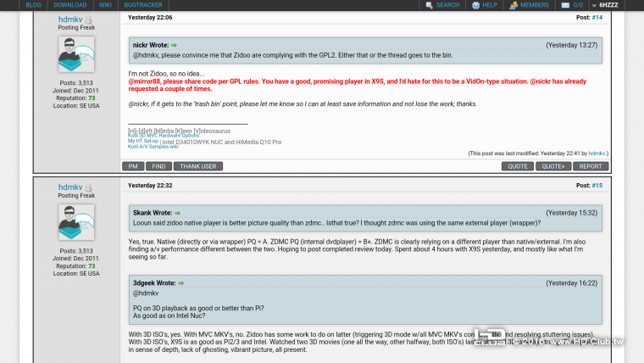
Task: Open the Download menu item
Action: (69, 5)
